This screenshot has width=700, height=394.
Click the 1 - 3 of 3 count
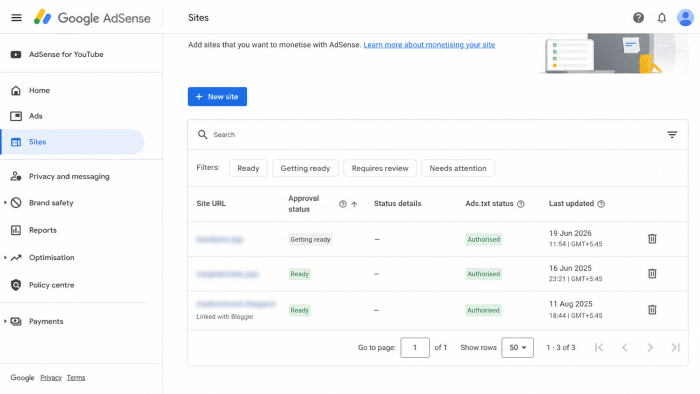coord(561,347)
